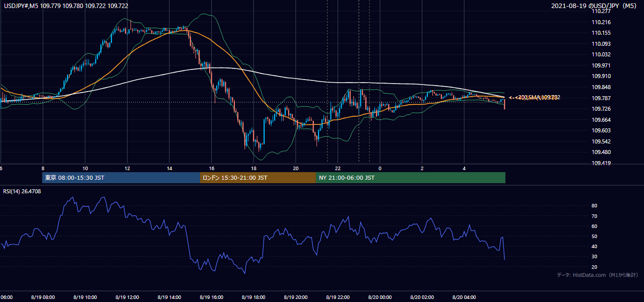Click hour 14 on the price chart time axis

(x=169, y=168)
